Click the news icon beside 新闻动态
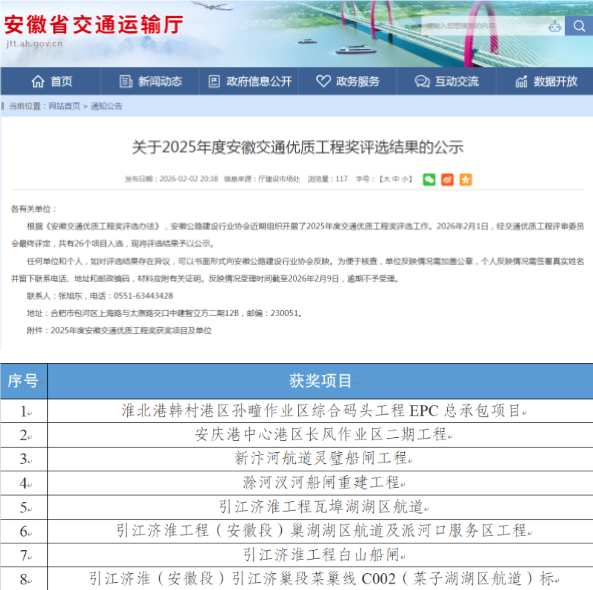593x590 pixels. pos(126,81)
